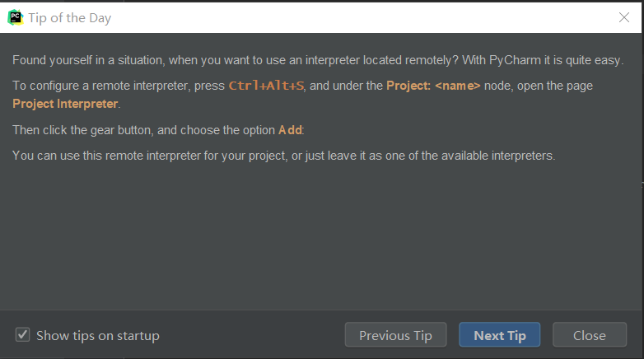
Task: Uncheck the Show tips on startup checkbox
Action: (23, 335)
